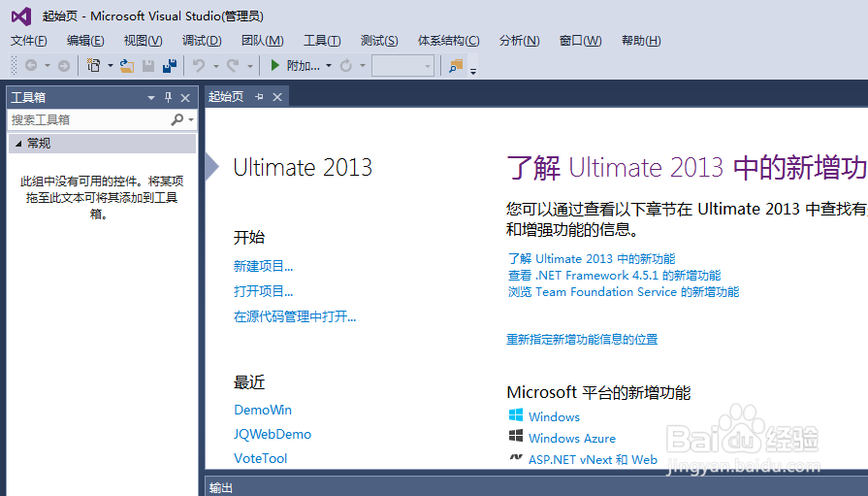Open the 工具箱 window position dropdown
The image size is (868, 496).
(150, 98)
